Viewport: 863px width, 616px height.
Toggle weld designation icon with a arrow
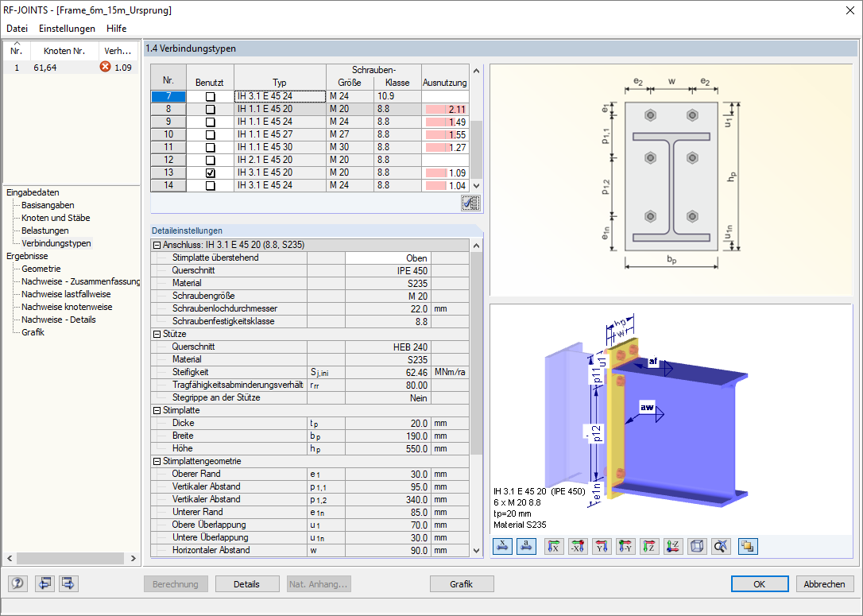[x=526, y=546]
